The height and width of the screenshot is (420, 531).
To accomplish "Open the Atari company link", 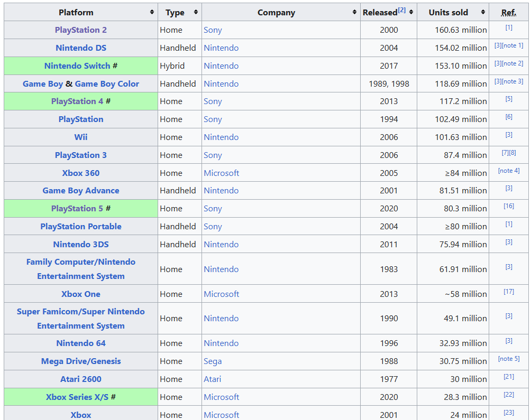I will (x=213, y=379).
